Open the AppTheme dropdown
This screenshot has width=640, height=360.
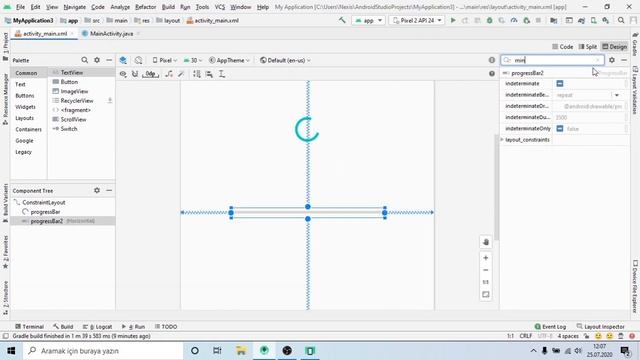[x=229, y=60]
